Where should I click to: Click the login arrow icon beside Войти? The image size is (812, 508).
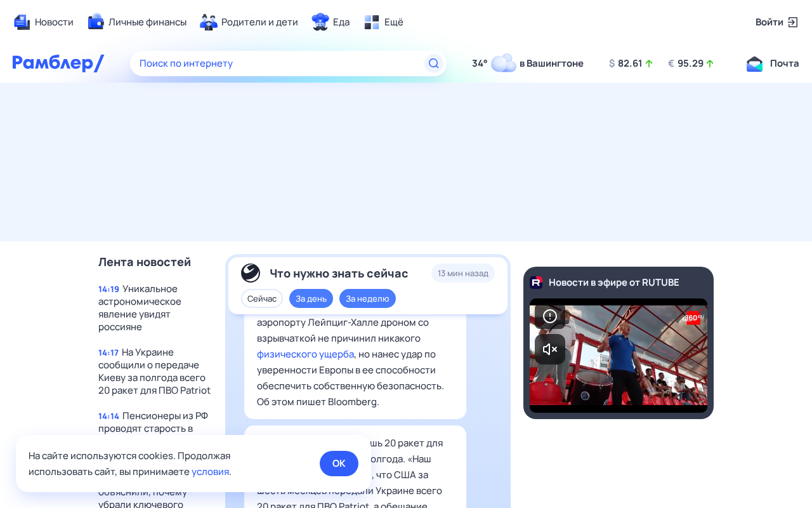click(793, 22)
